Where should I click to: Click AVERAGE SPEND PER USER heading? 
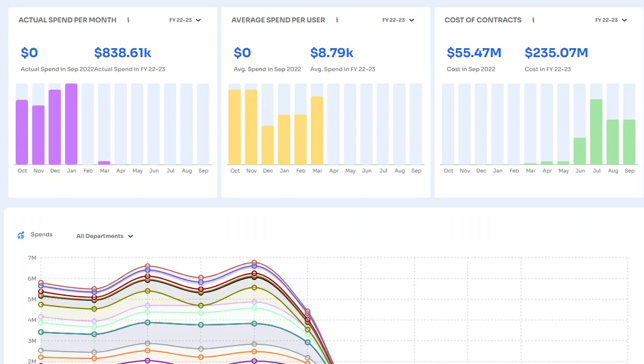[x=278, y=20]
